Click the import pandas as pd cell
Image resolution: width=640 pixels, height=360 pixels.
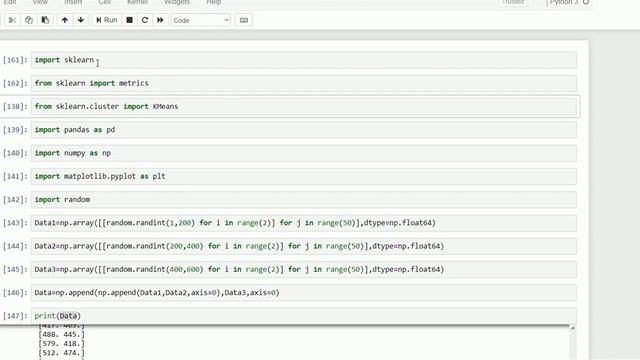304,130
